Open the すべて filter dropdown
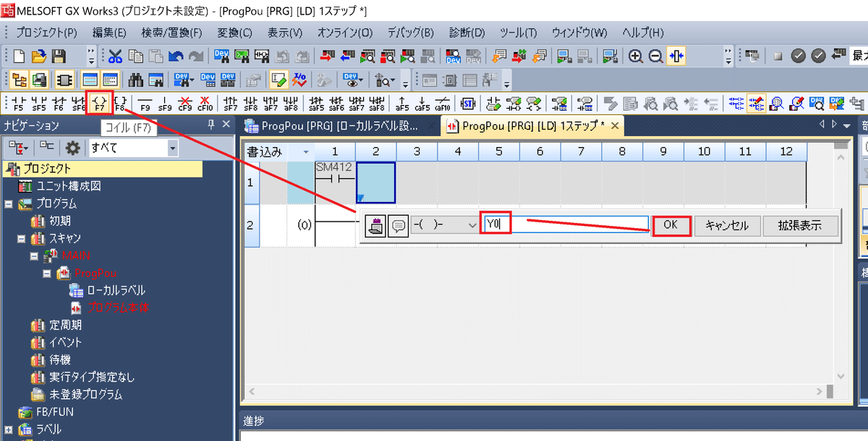The width and height of the screenshot is (868, 441). [172, 148]
